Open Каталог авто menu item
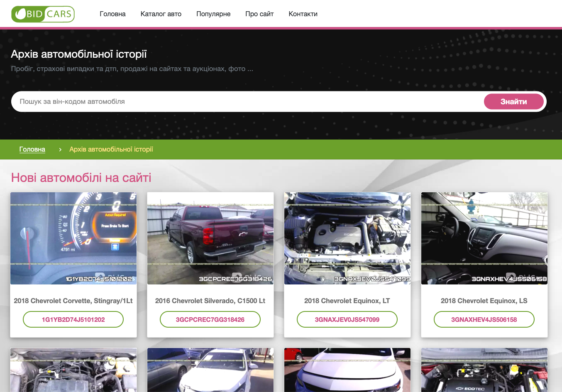562x392 pixels. pyautogui.click(x=161, y=14)
